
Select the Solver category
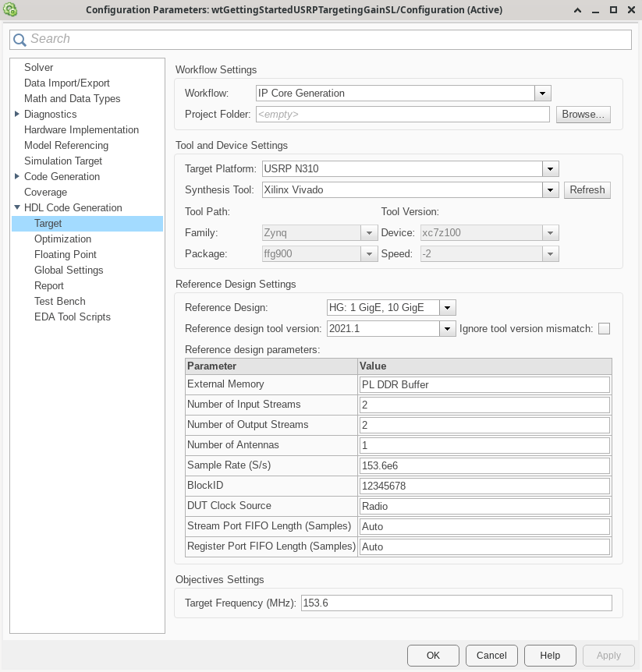point(38,67)
